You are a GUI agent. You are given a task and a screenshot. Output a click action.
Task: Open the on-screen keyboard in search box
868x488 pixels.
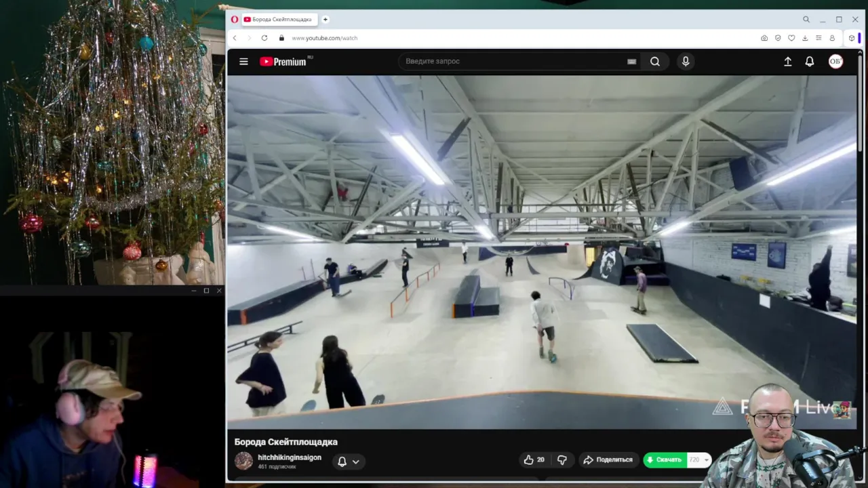point(631,62)
